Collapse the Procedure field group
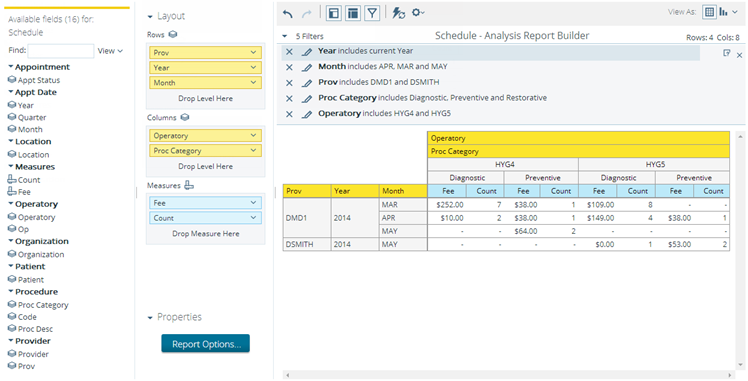The width and height of the screenshot is (748, 381). click(x=10, y=291)
